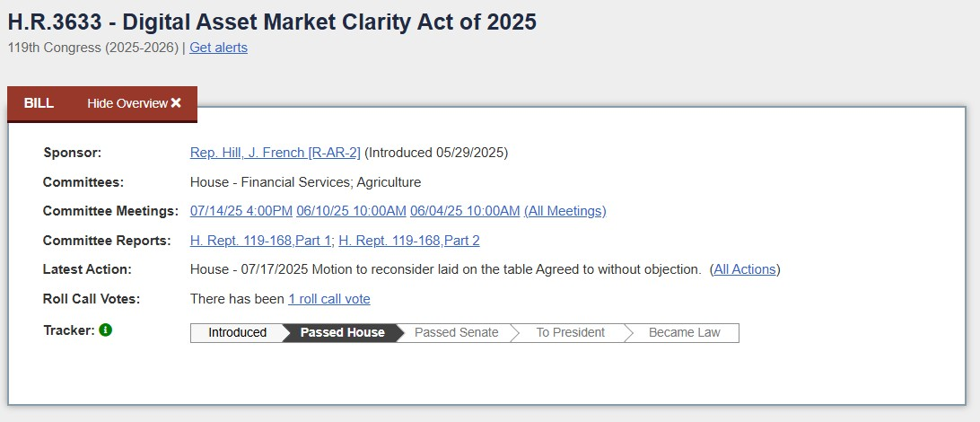Open H. Rept. 119-168, Part 2

pos(409,241)
